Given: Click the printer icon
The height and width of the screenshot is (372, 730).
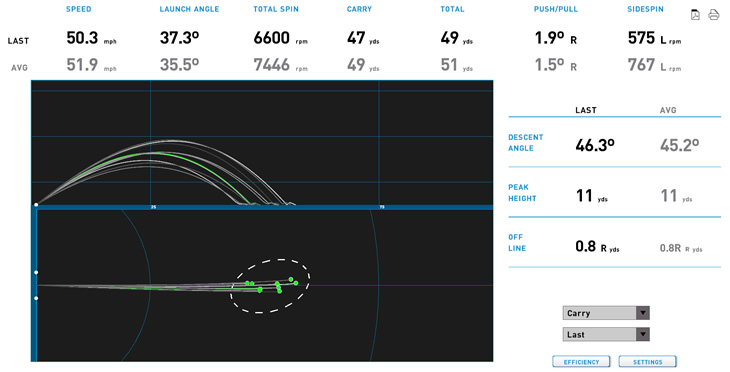Looking at the screenshot, I should [x=713, y=15].
